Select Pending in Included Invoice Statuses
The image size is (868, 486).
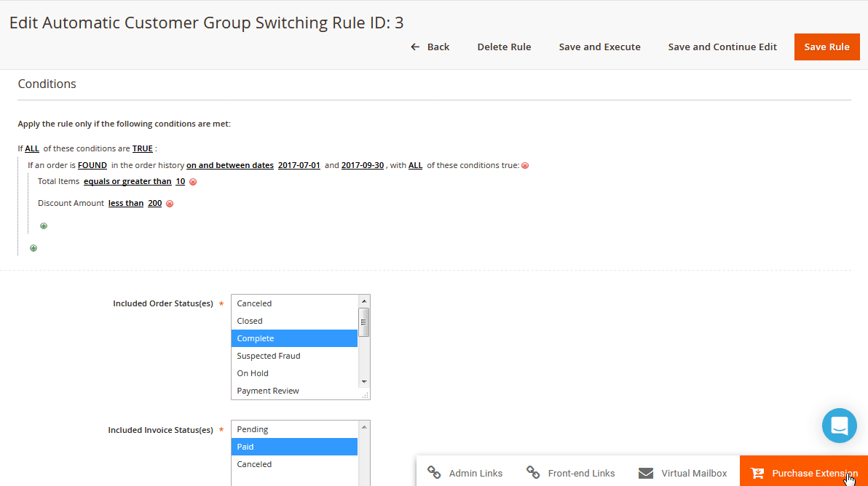pos(252,429)
